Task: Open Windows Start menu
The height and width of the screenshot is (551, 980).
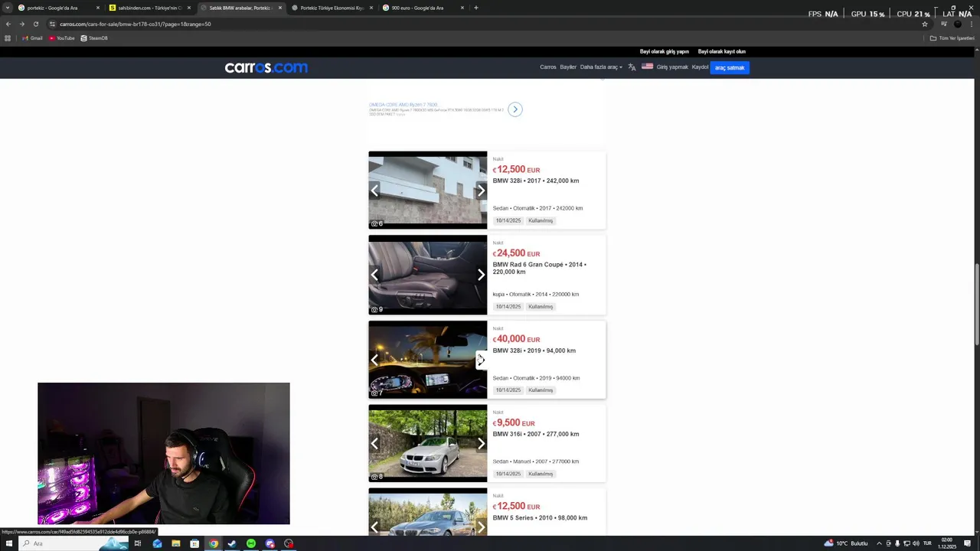Action: pos(9,543)
